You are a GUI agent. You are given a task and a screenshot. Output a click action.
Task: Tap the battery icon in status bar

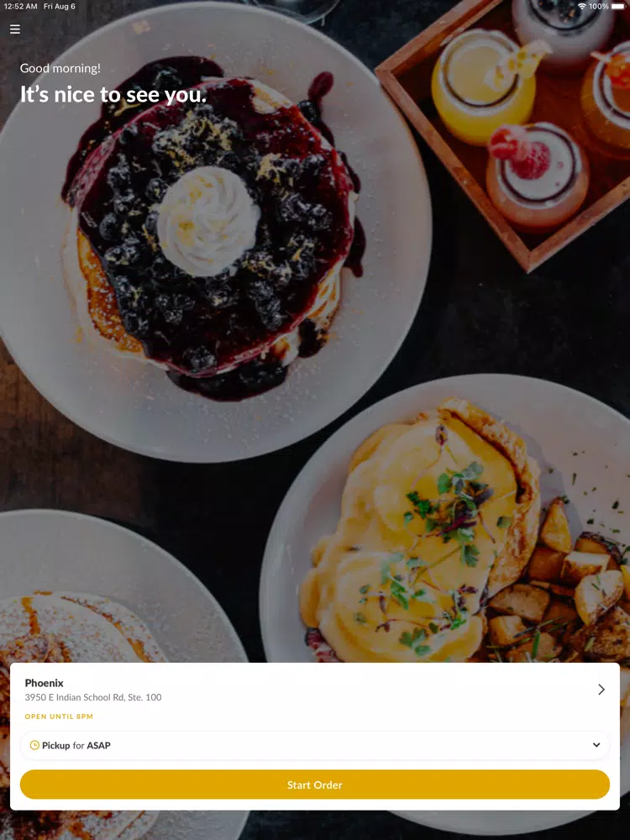click(618, 7)
